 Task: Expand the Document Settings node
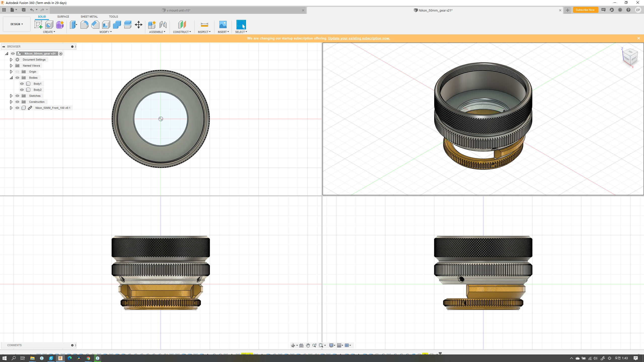click(x=11, y=60)
